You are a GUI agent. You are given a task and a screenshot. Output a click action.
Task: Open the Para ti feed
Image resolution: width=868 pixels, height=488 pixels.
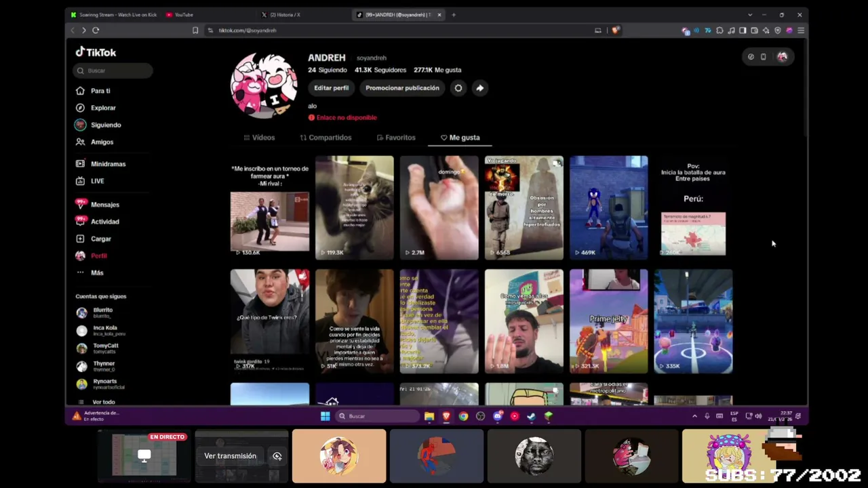[x=94, y=91]
